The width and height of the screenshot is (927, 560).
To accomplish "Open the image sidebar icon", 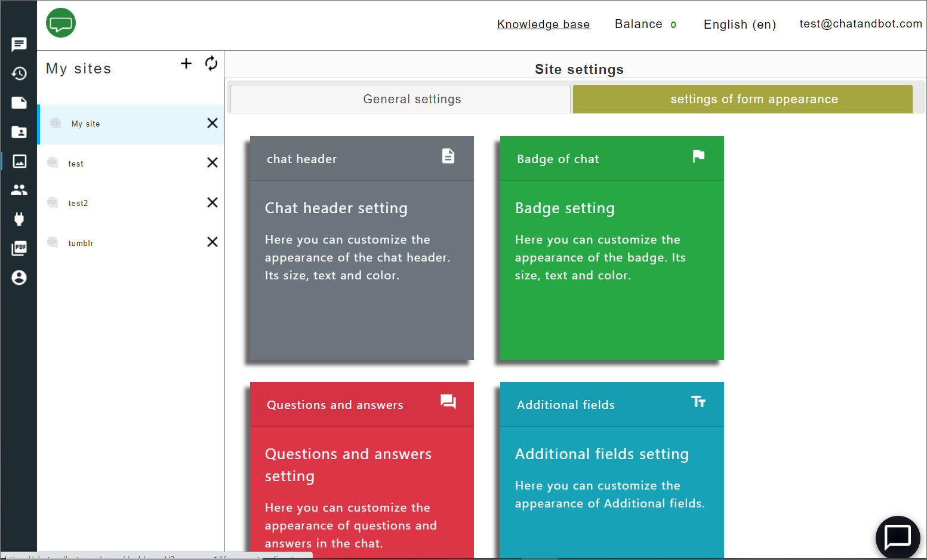I will tap(19, 161).
